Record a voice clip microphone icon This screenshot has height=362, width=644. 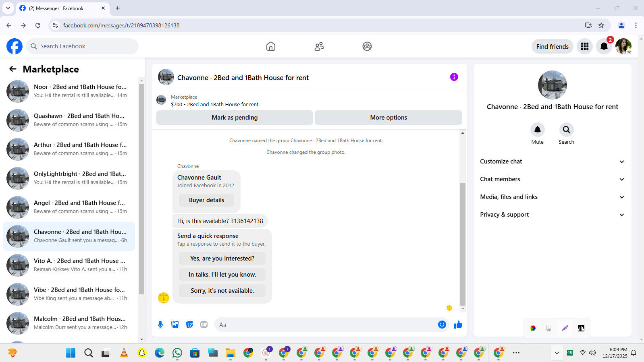click(x=160, y=325)
